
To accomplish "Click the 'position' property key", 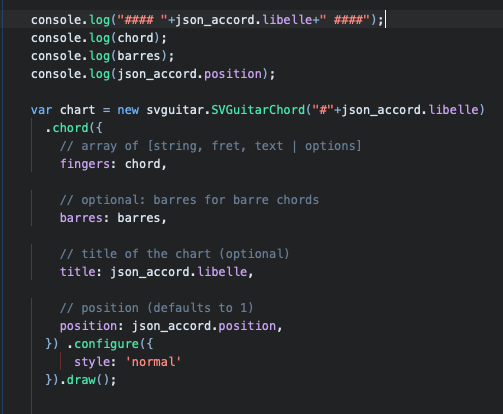I will click(x=88, y=326).
